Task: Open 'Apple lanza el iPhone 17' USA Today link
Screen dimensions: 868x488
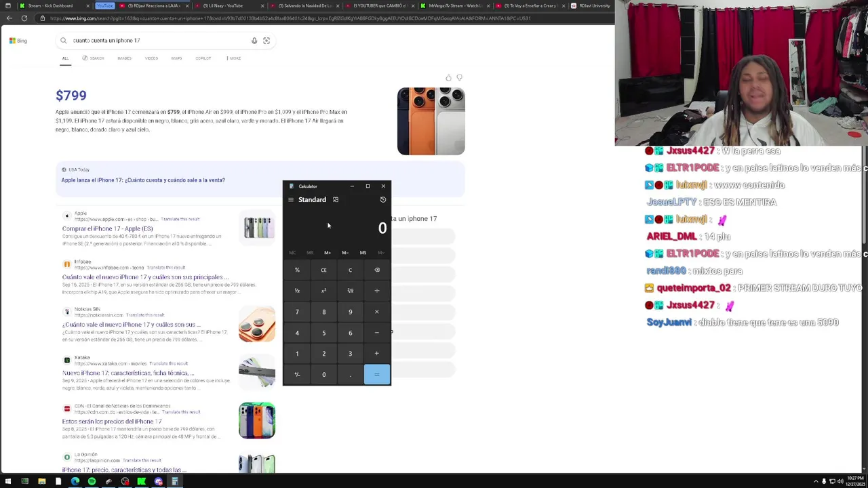Action: click(143, 180)
